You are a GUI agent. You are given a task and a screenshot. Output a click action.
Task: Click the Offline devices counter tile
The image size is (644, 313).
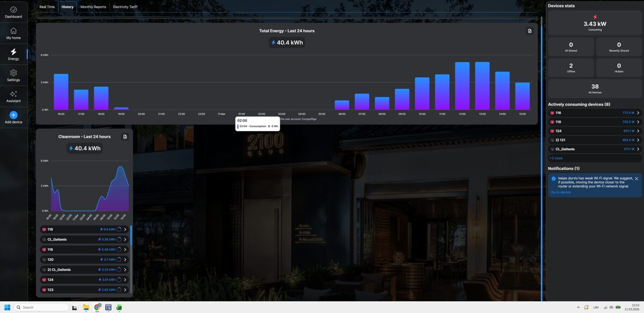(x=570, y=68)
